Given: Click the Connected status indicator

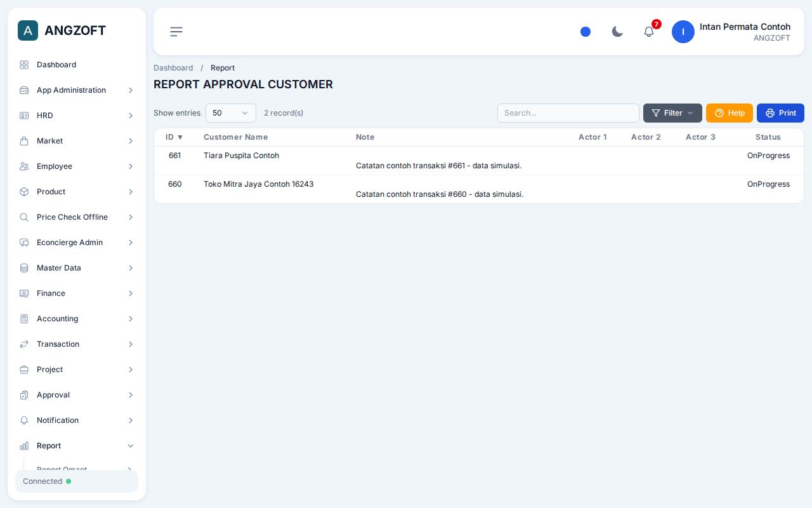Looking at the screenshot, I should 77,481.
